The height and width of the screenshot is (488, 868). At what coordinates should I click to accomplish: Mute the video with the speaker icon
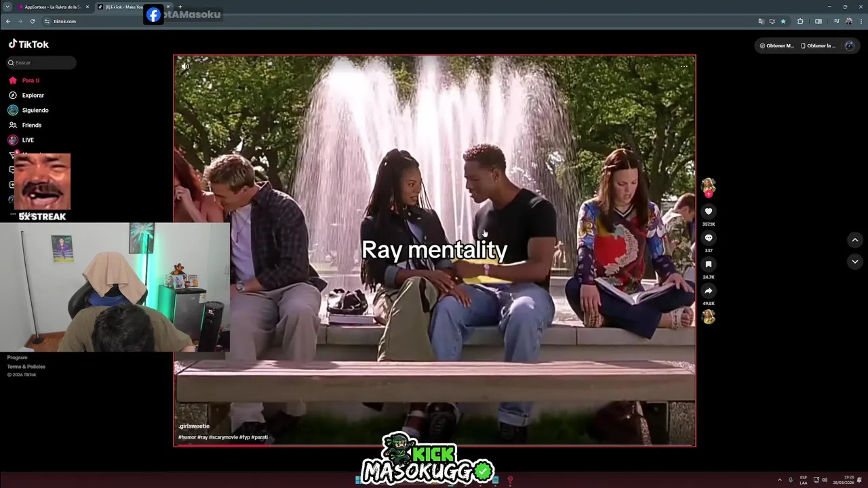[184, 66]
